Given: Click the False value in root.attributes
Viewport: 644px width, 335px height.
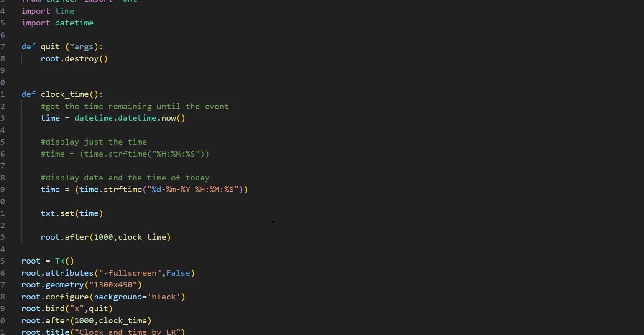Looking at the screenshot, I should point(178,273).
